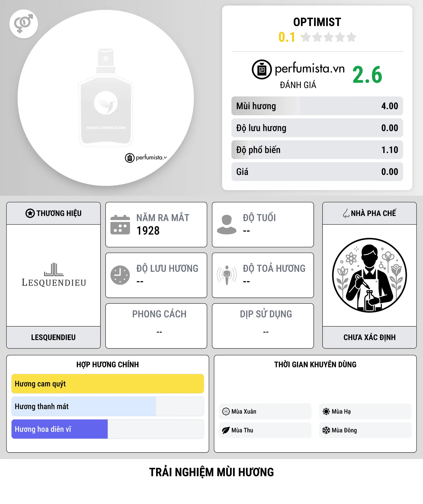Click the LESQUENDIEU brand name link

(x=53, y=337)
